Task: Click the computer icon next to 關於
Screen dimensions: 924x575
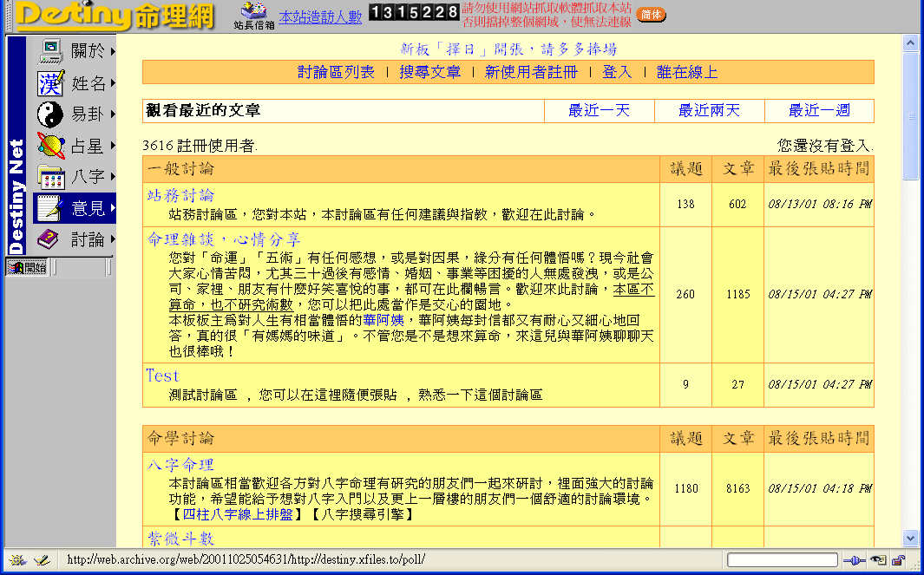Action: [49, 51]
